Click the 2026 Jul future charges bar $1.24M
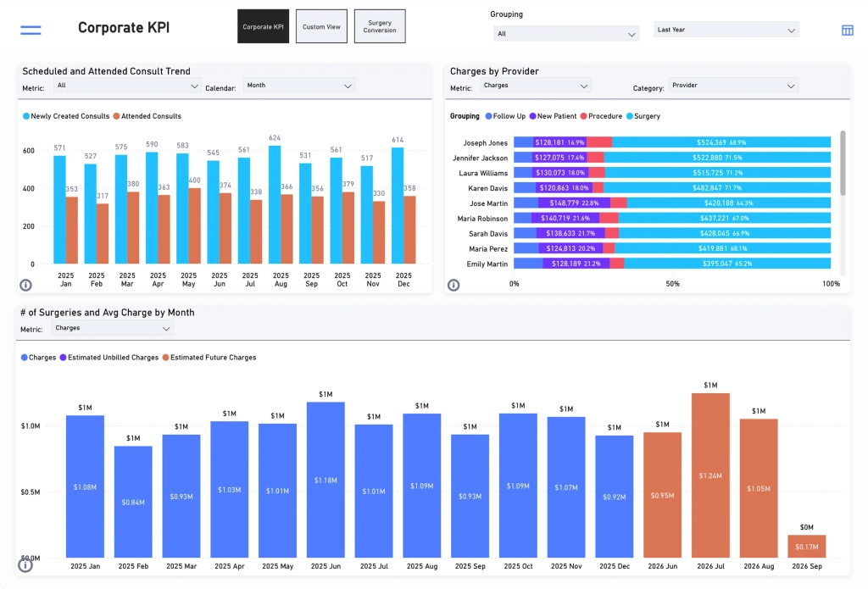 [711, 475]
